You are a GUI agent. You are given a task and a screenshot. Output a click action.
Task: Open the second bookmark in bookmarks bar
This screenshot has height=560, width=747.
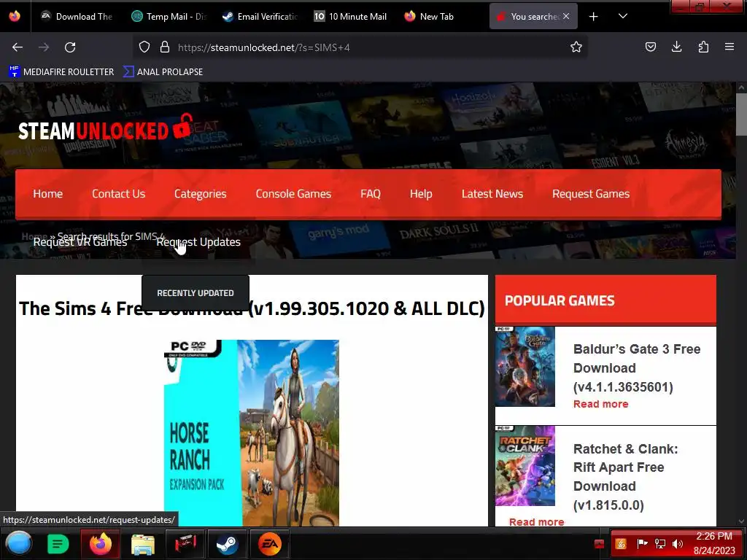tap(163, 72)
